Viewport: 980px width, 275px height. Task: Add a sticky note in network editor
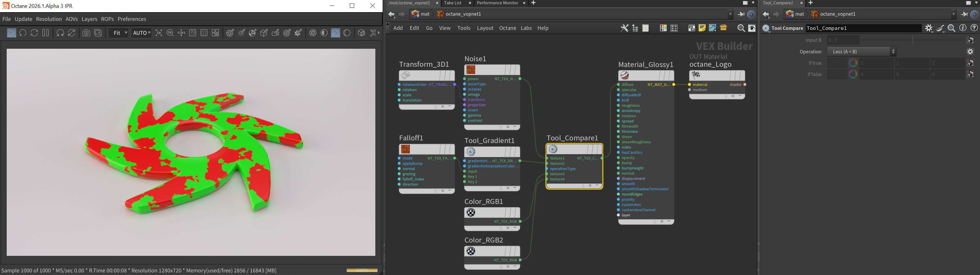[702, 28]
